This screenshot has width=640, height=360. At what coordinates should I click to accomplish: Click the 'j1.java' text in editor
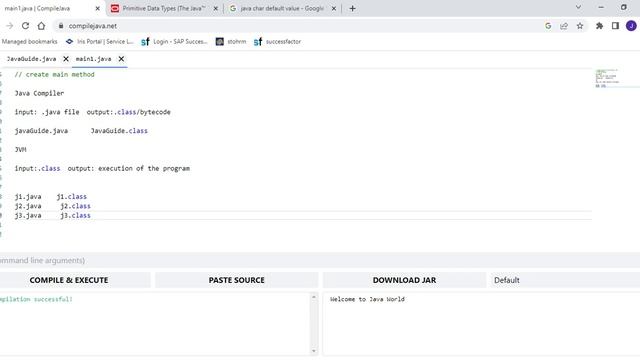pos(28,197)
